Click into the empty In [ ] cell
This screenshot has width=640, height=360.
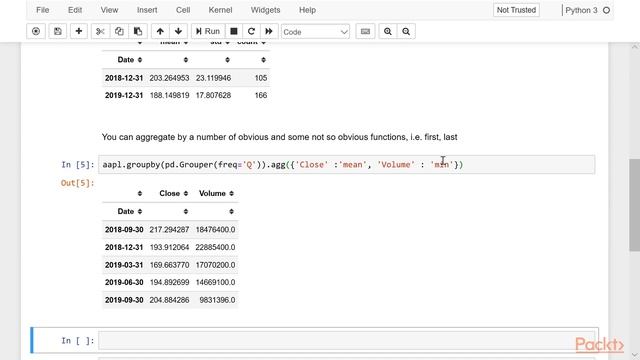coord(346,340)
